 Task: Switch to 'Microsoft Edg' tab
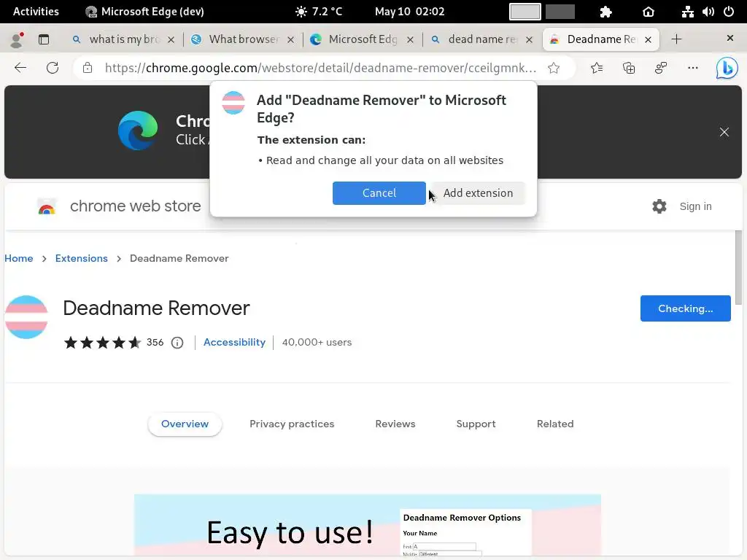tap(362, 39)
